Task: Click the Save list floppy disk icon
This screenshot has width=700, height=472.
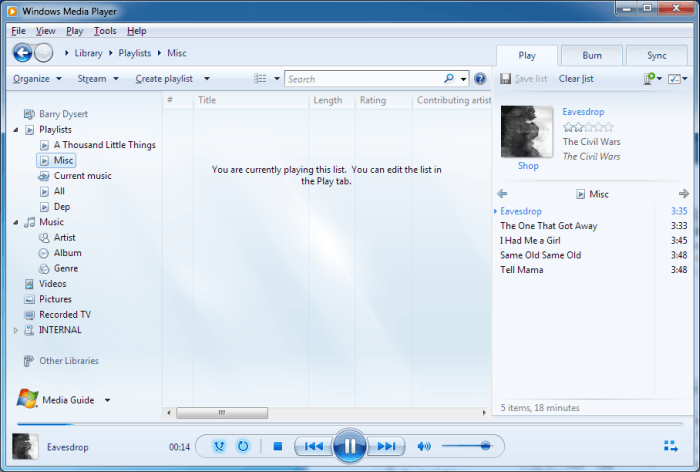Action: pyautogui.click(x=505, y=79)
